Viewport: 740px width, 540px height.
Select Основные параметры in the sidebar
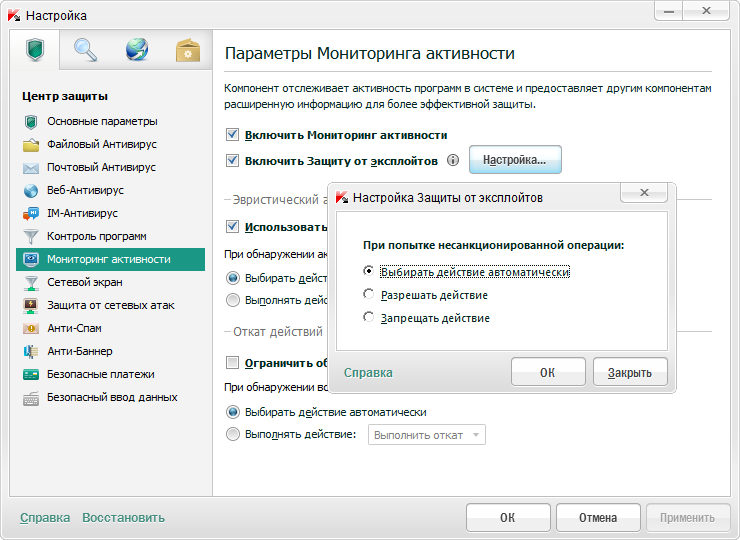(x=102, y=121)
